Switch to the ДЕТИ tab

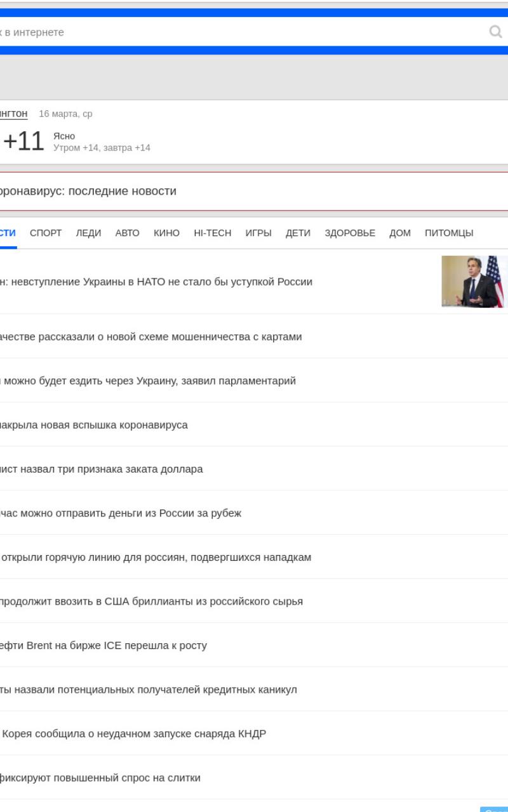[x=298, y=233]
